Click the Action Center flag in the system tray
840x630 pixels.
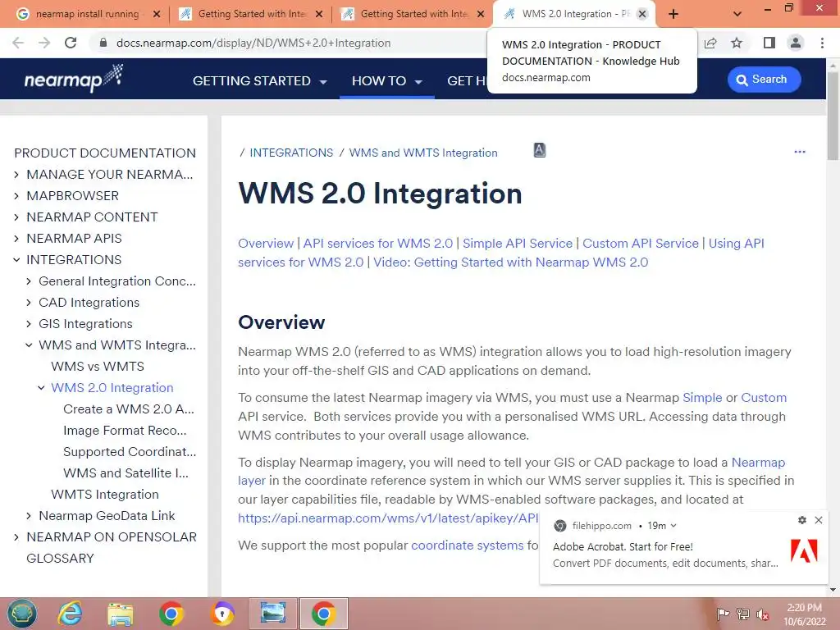coord(723,614)
